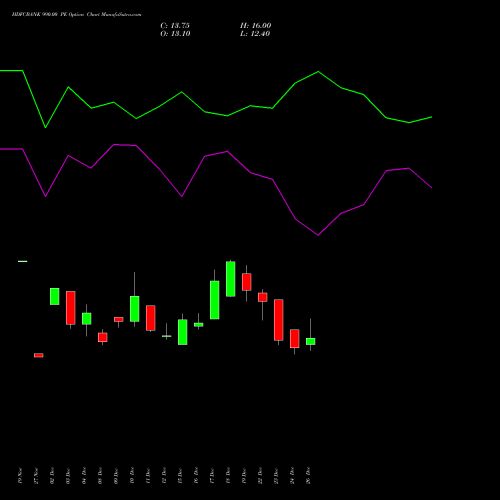Select the 19 Dec date axis label
500x500 pixels.
tap(244, 476)
